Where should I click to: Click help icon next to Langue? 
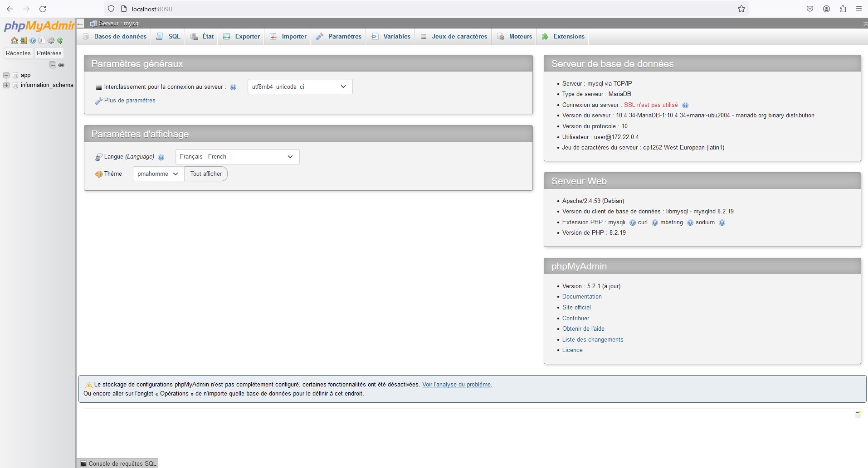[161, 157]
